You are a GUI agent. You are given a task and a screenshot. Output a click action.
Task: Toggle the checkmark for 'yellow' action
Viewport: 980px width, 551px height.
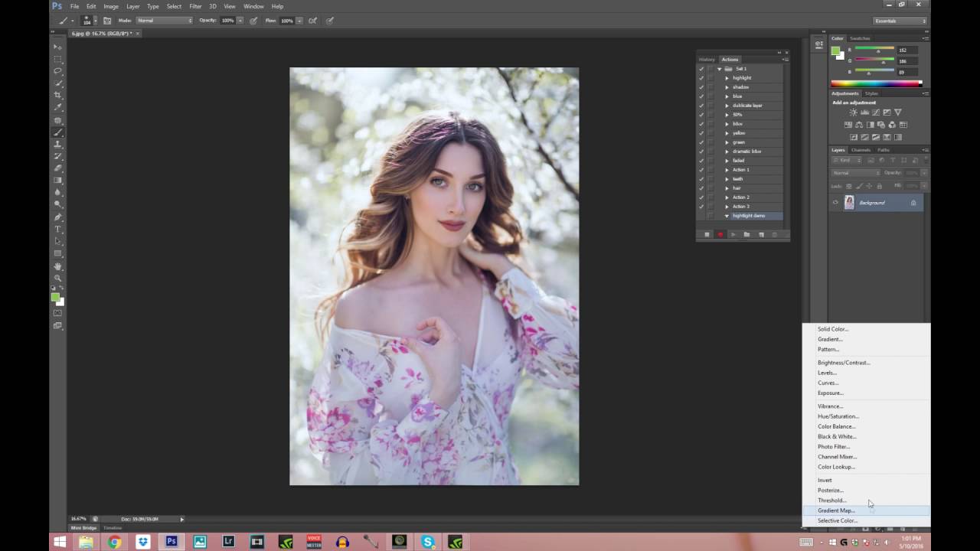click(x=701, y=133)
